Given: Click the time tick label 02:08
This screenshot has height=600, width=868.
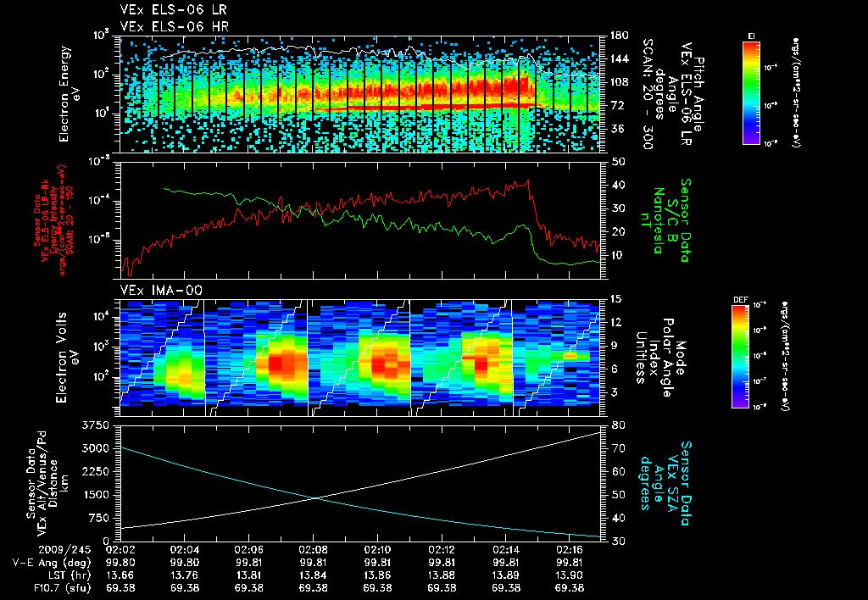Looking at the screenshot, I should (313, 550).
